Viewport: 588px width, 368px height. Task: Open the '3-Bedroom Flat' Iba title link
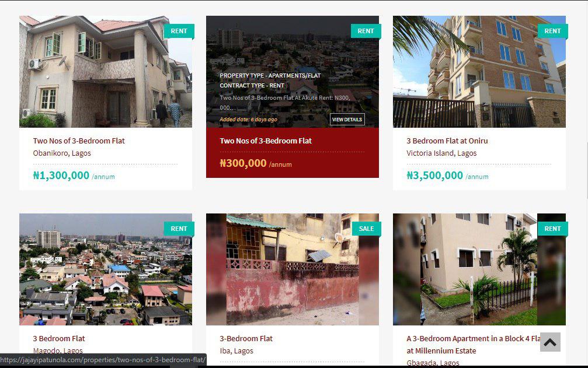coord(246,338)
